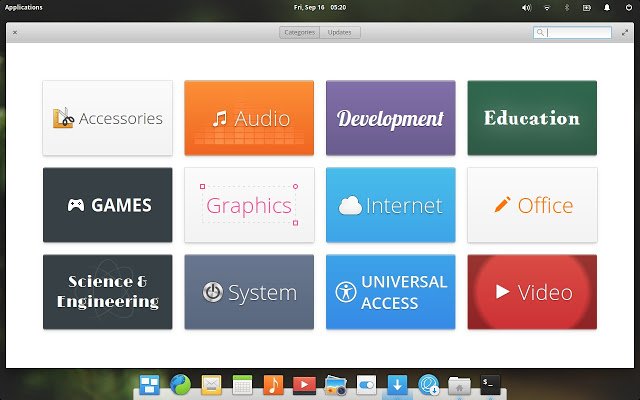Open the Audio category tile

(249, 118)
